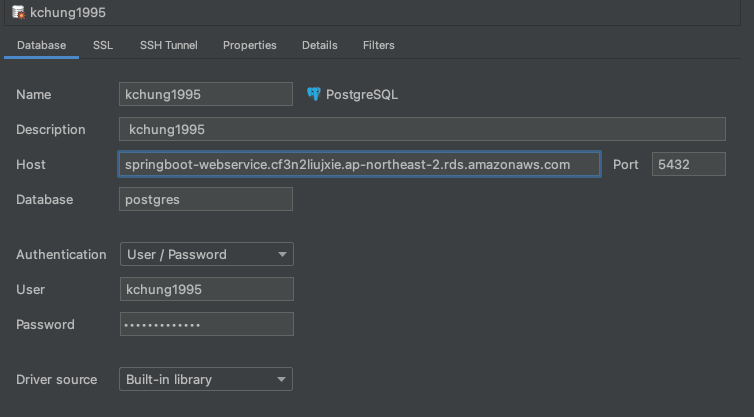Viewport: 754px width, 417px height.
Task: Click the kchung1995 title at top
Action: (68, 13)
